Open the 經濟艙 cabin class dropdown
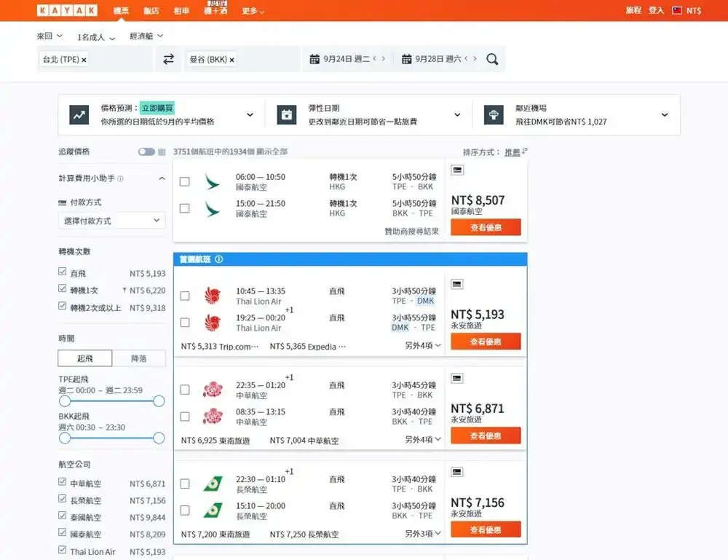Image resolution: width=728 pixels, height=560 pixels. pos(146,36)
